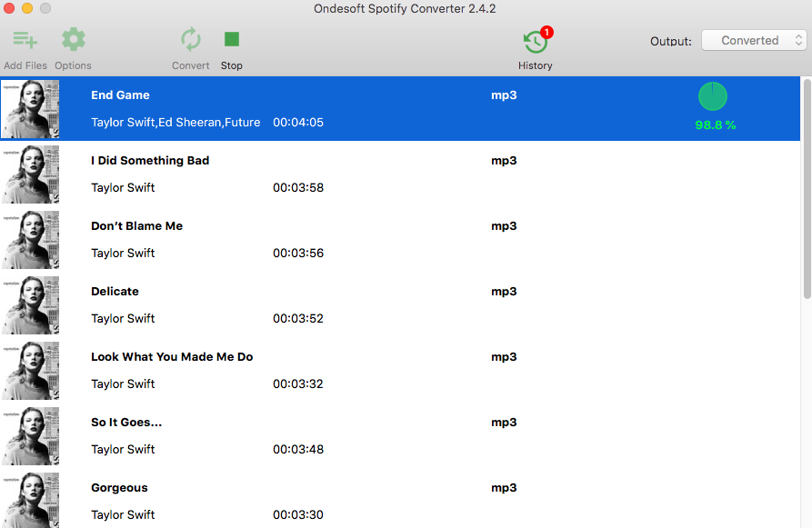Select the End Game album thumbnail
Viewport: 812px width, 528px height.
(30, 109)
